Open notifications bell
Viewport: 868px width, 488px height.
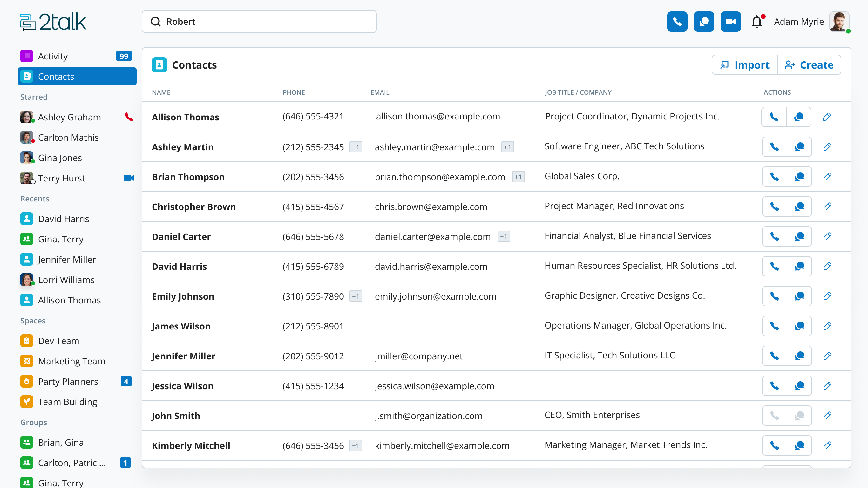coord(757,22)
